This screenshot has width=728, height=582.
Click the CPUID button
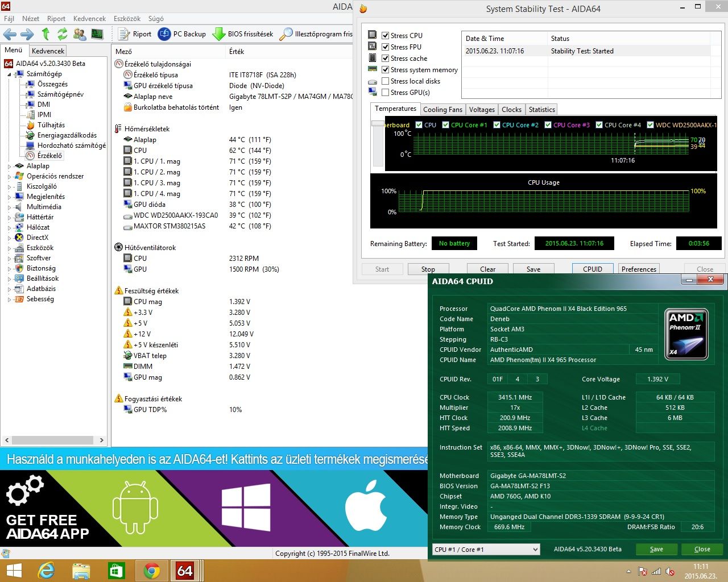pos(593,269)
